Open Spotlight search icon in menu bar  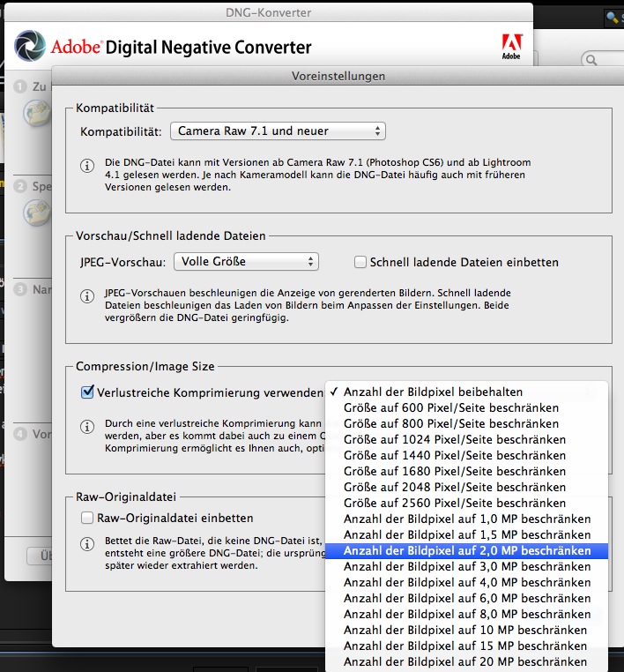[613, 17]
